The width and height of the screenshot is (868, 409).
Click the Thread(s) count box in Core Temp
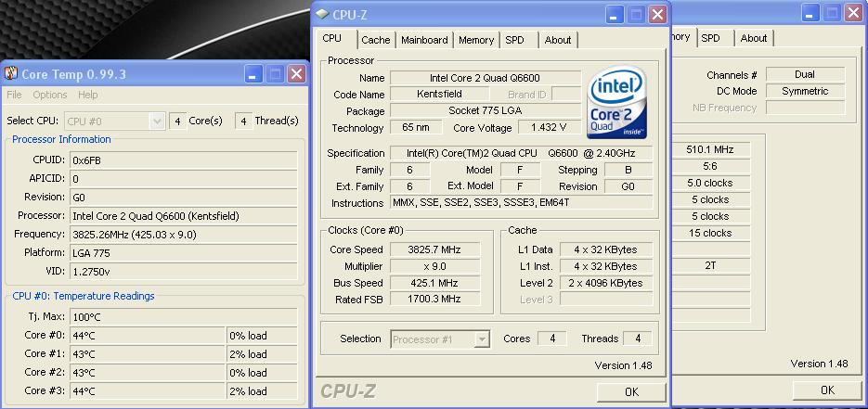coord(243,121)
